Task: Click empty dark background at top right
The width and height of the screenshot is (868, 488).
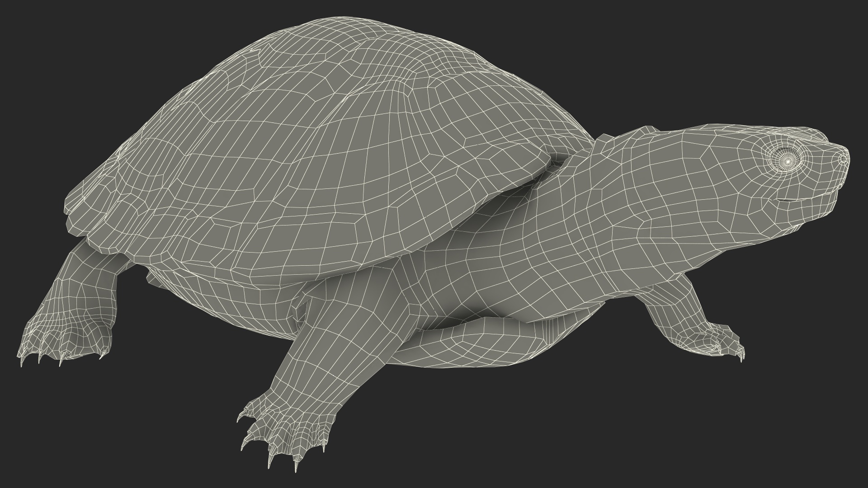Action: [x=769, y=45]
